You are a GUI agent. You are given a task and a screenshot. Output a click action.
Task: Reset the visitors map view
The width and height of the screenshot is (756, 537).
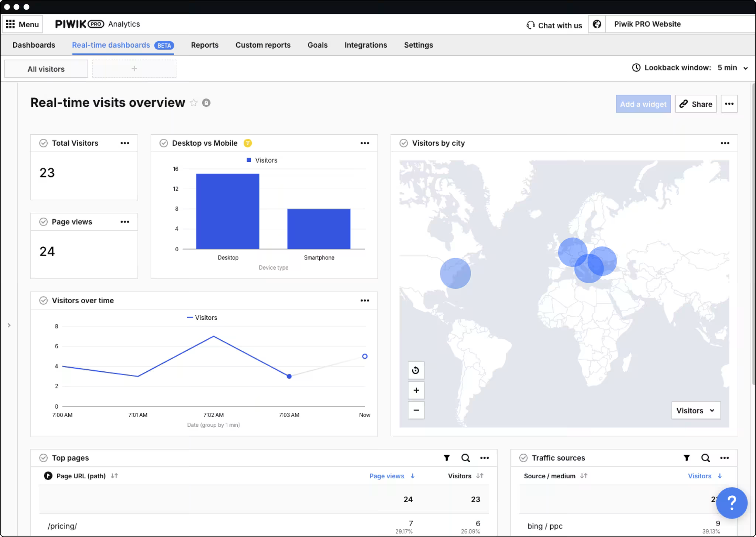[x=416, y=370]
